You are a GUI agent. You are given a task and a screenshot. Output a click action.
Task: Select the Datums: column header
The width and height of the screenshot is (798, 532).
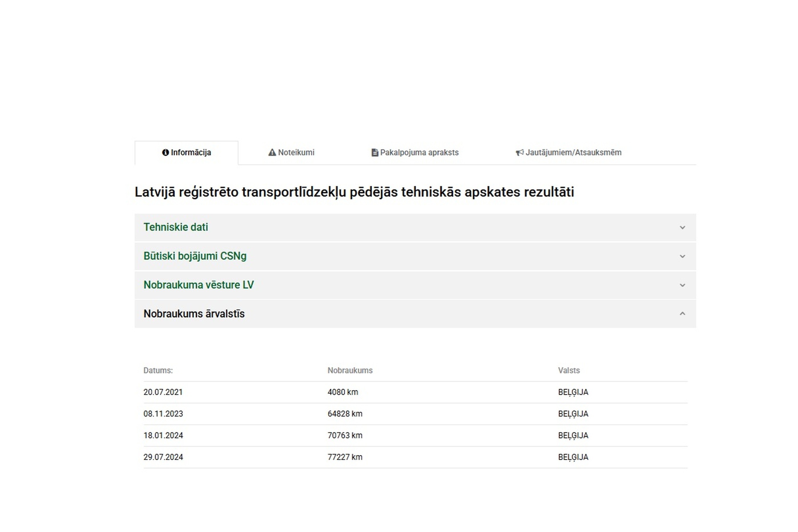click(158, 370)
